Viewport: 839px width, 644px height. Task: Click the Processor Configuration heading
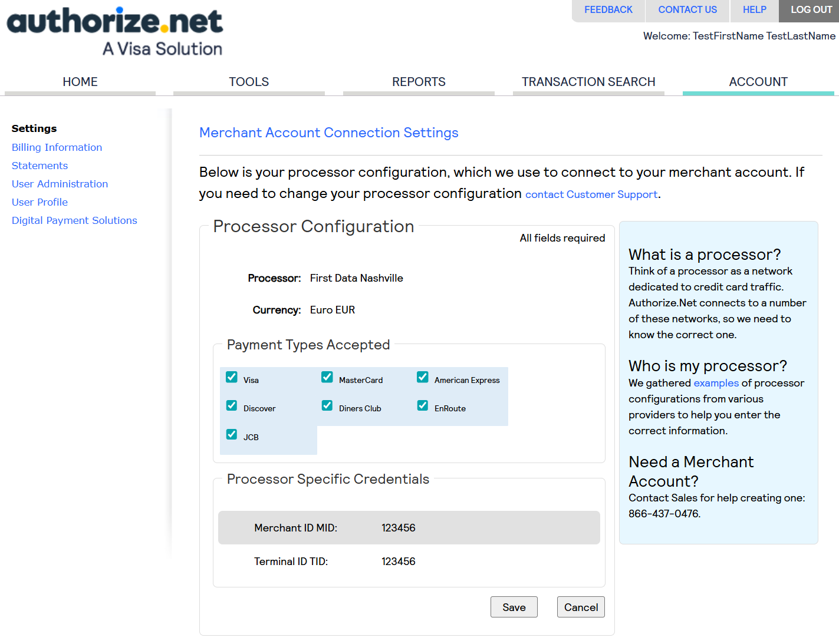(314, 226)
